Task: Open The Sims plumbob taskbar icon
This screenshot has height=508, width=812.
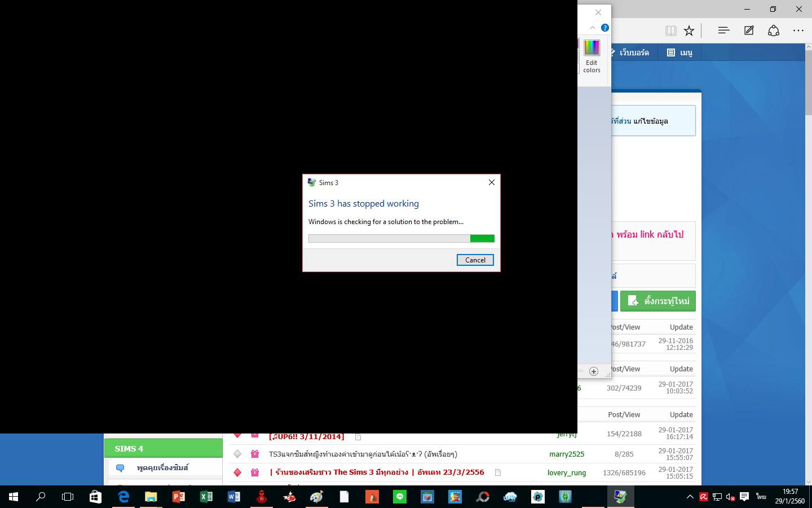Action: pyautogui.click(x=565, y=497)
